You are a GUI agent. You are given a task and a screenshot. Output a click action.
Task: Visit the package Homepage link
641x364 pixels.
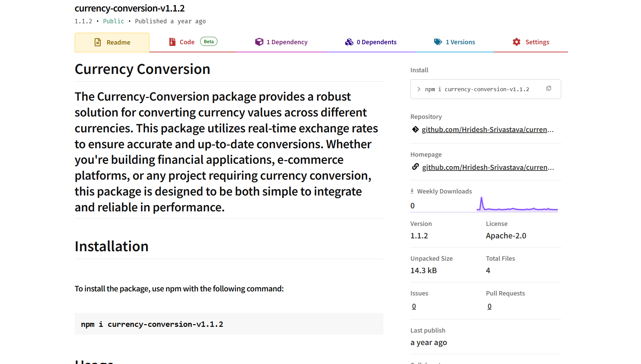(488, 167)
